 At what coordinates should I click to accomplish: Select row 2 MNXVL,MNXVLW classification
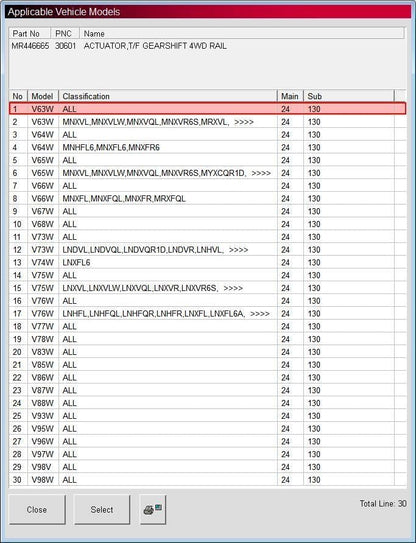coord(145,122)
